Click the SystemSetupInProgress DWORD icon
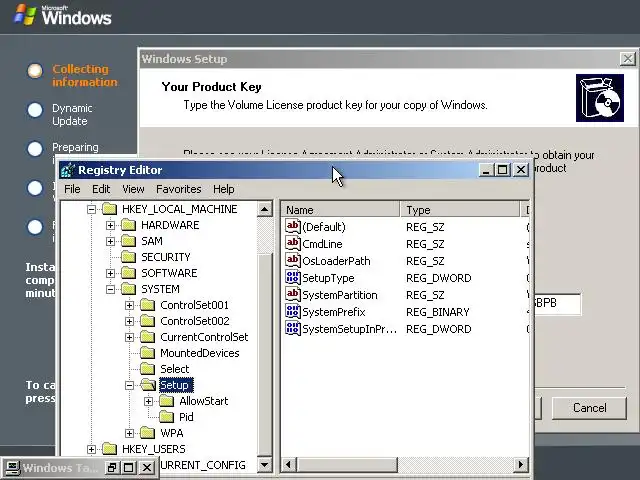The height and width of the screenshot is (480, 640). (293, 329)
